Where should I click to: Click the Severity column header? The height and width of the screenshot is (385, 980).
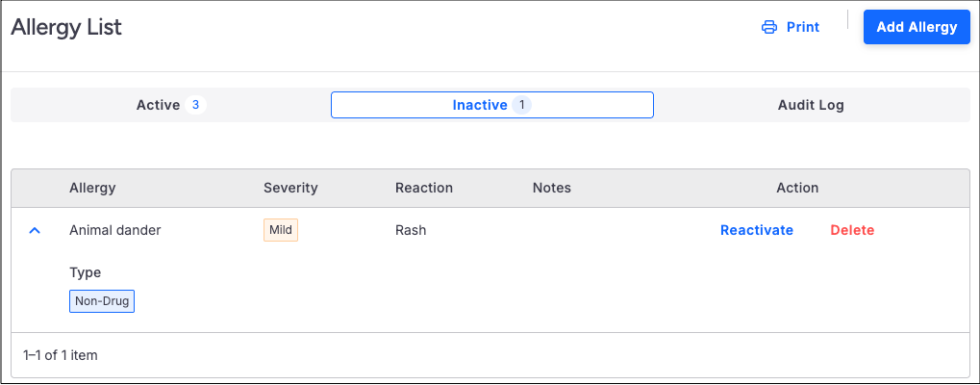point(290,188)
